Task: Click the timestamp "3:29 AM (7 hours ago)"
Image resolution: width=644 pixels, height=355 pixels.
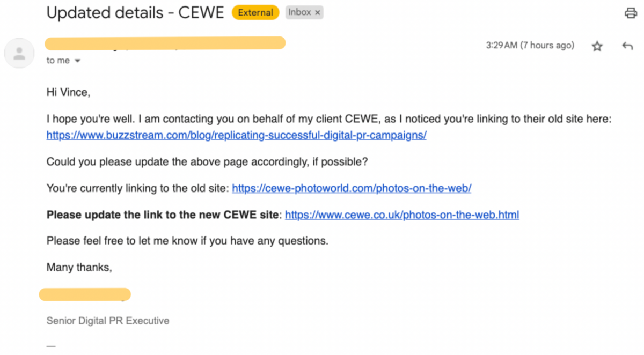Action: click(x=530, y=46)
